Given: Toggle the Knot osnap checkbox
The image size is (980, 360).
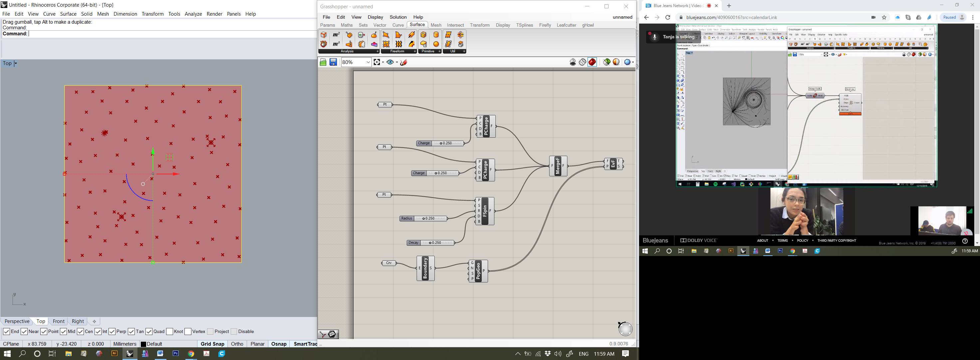Looking at the screenshot, I should (x=170, y=331).
